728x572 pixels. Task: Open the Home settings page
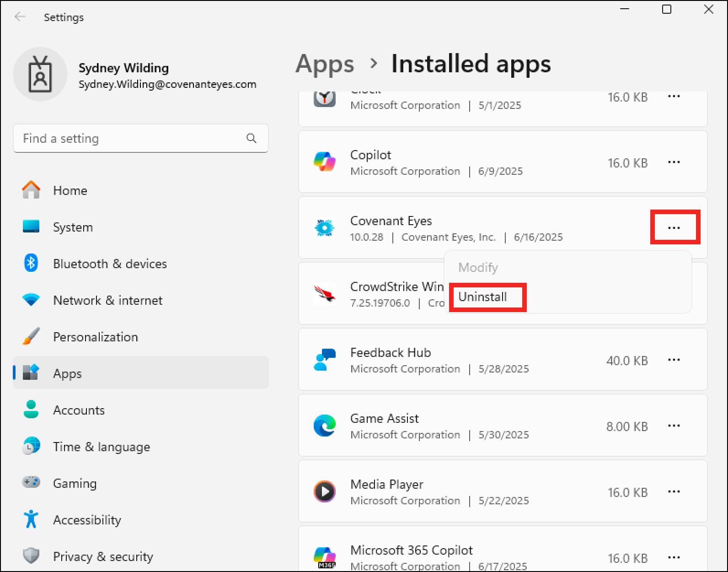pos(141,190)
